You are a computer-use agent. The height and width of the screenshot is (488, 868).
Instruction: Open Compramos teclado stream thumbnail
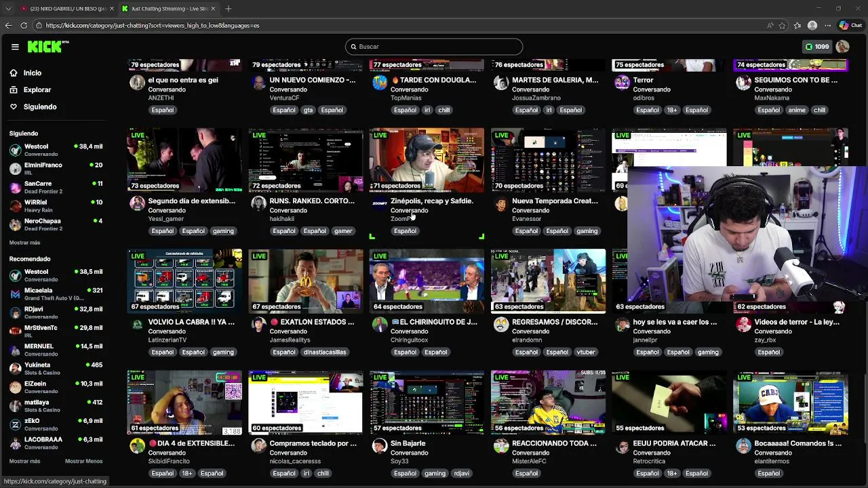click(x=306, y=403)
